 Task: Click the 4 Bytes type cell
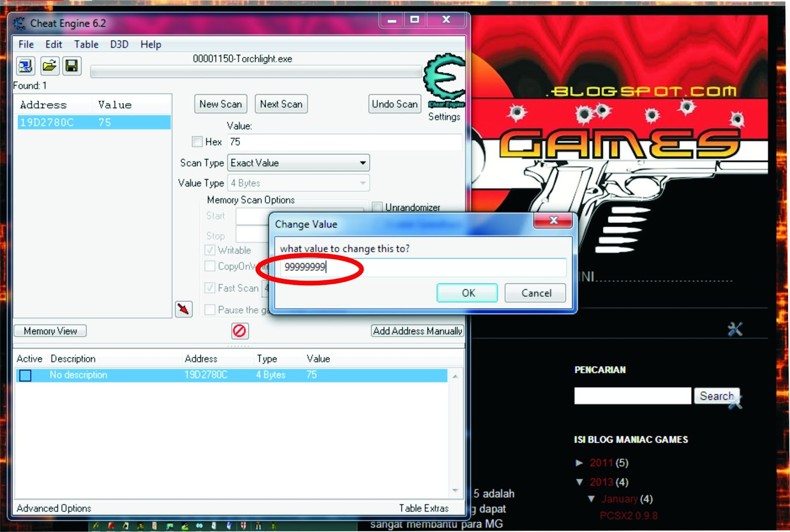pos(271,375)
